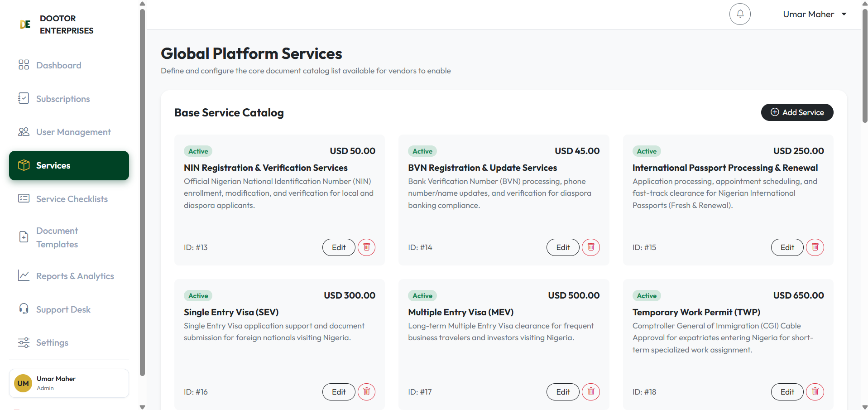The width and height of the screenshot is (868, 410).
Task: Open Dashboard from the sidebar menu
Action: (x=69, y=65)
